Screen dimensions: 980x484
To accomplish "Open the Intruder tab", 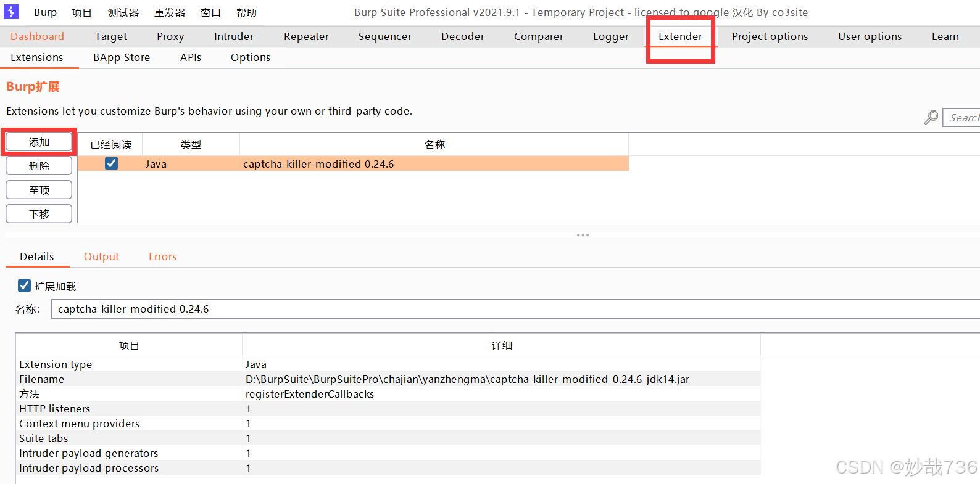I will pyautogui.click(x=234, y=36).
